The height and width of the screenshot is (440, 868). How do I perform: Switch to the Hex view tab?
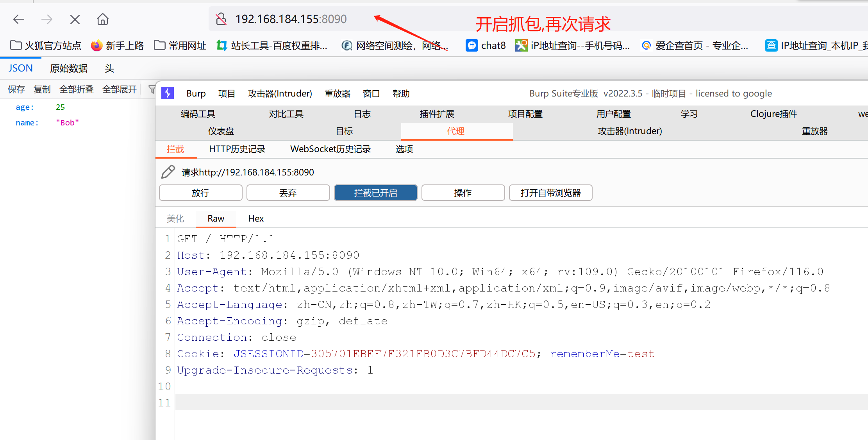coord(256,218)
